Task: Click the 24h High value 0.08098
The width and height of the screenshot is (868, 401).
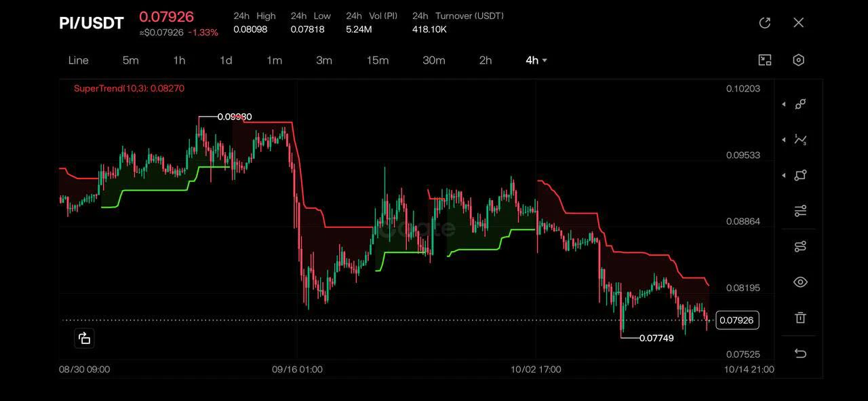Action: coord(250,29)
